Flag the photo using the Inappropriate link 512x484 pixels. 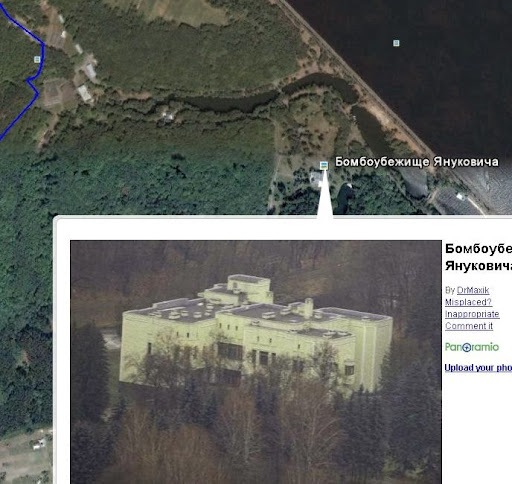click(x=472, y=314)
